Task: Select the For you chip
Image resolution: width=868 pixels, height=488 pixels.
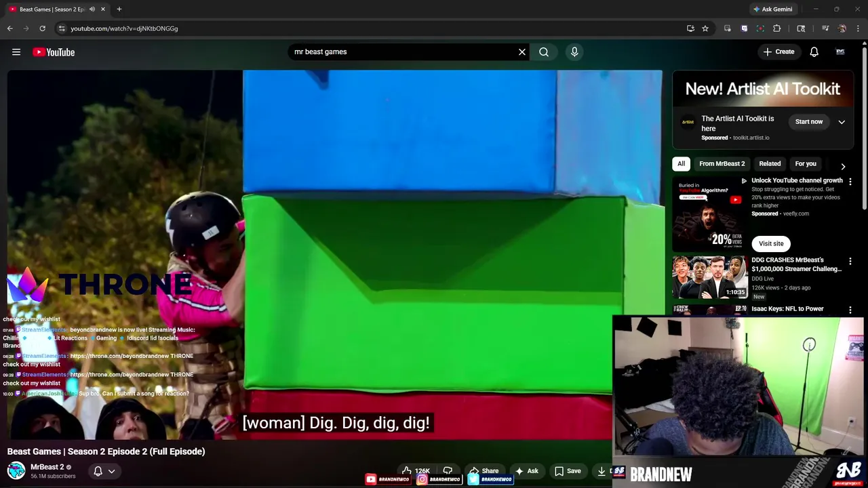Action: pyautogui.click(x=806, y=164)
